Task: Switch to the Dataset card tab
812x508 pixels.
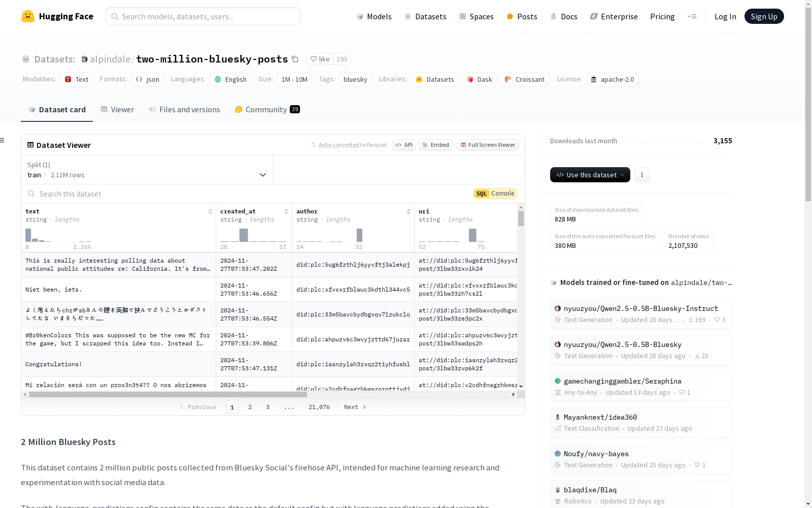Action: [x=57, y=110]
